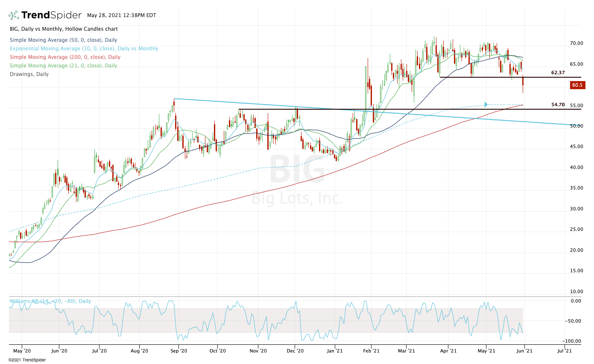Click the TrendSpider brand name text
The image size is (594, 364).
tap(51, 15)
